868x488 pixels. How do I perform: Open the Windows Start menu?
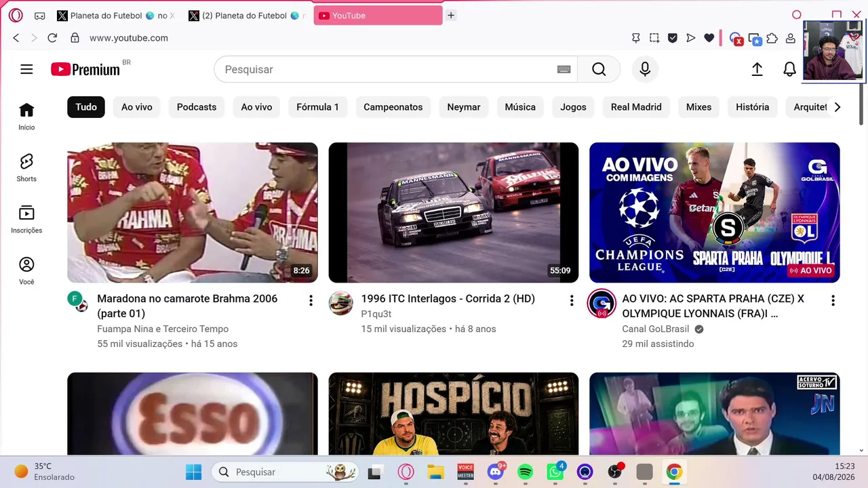pos(193,472)
